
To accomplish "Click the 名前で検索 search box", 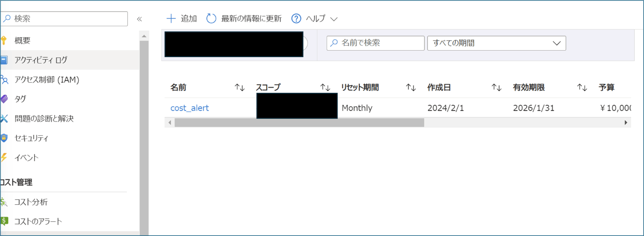I will 375,43.
